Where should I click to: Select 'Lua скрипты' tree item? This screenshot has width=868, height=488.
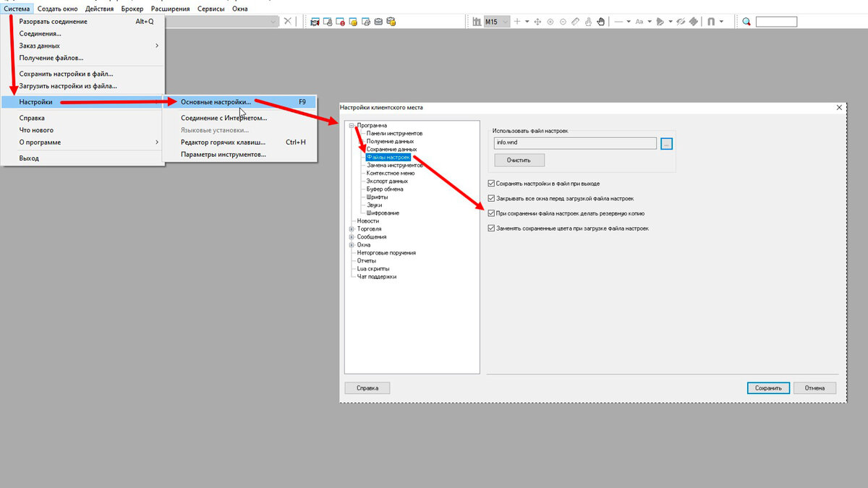[373, 268]
